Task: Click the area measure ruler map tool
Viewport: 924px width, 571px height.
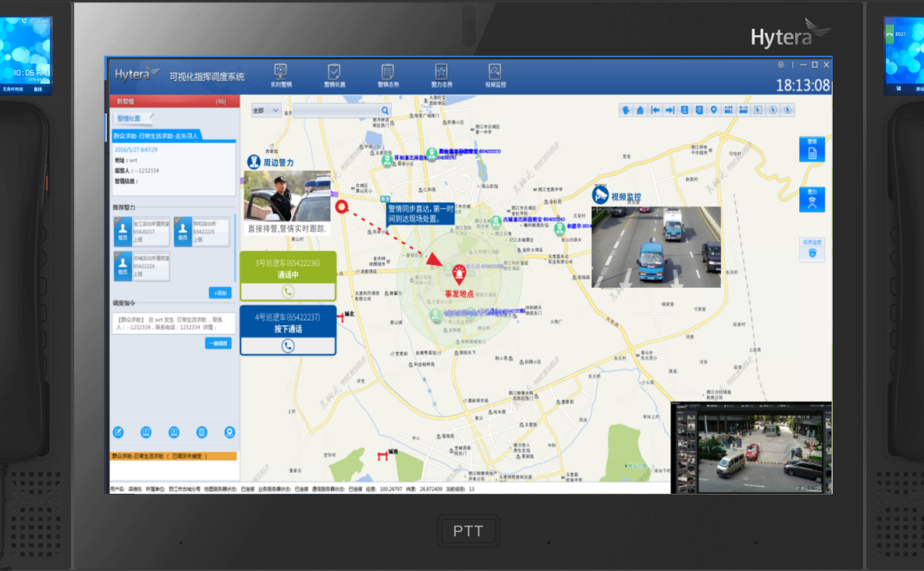Action: (744, 110)
